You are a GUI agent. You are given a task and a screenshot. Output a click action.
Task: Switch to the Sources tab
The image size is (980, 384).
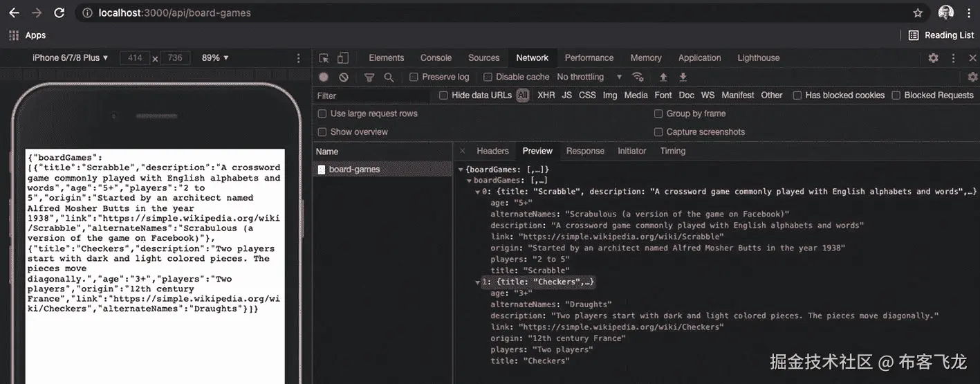483,58
